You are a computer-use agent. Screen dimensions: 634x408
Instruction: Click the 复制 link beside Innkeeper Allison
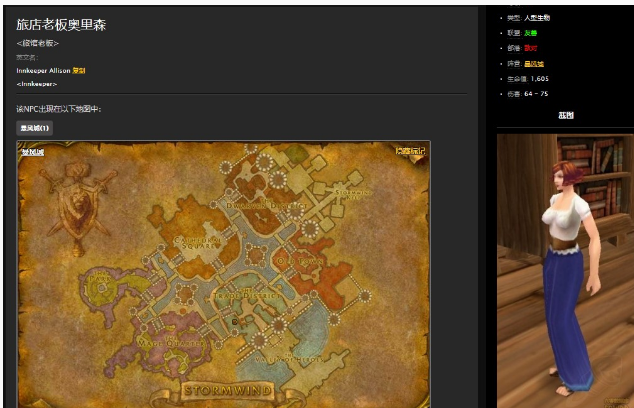tap(79, 71)
